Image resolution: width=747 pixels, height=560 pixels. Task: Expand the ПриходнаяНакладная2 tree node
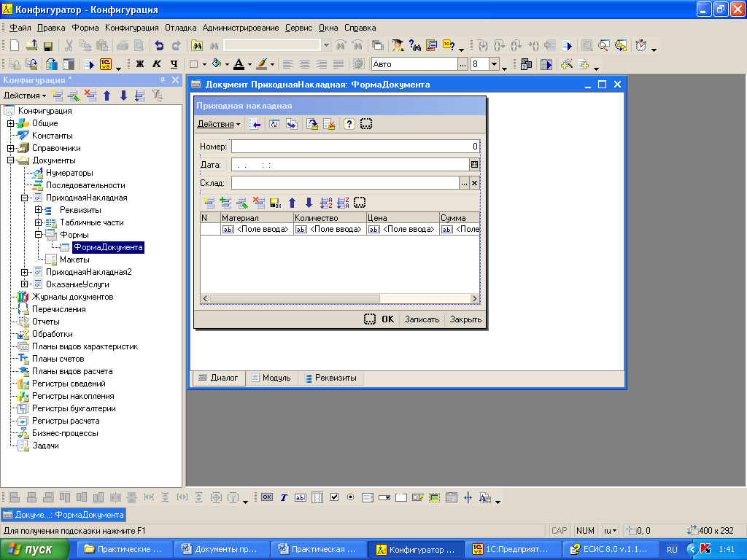[24, 272]
